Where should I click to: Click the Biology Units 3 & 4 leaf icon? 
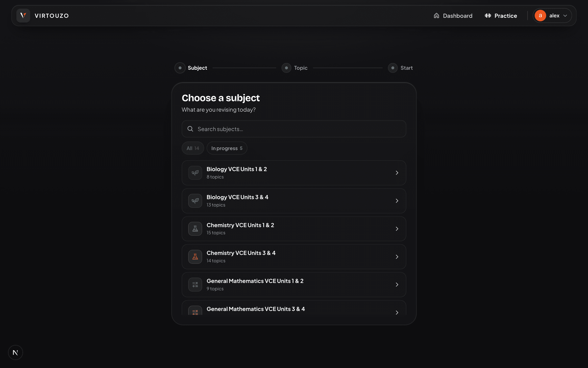195,201
